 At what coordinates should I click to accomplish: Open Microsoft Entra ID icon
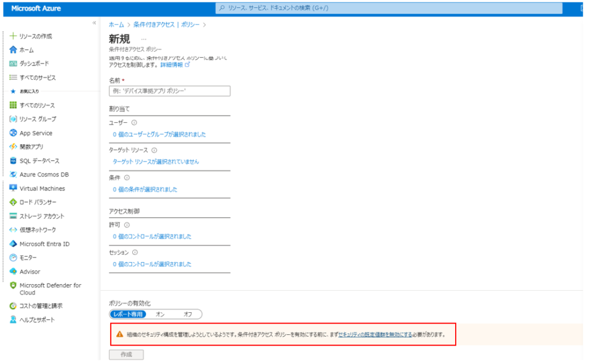point(13,244)
